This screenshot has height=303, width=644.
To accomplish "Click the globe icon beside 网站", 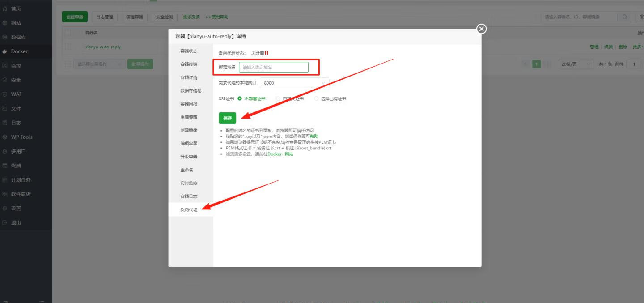I will click(5, 23).
